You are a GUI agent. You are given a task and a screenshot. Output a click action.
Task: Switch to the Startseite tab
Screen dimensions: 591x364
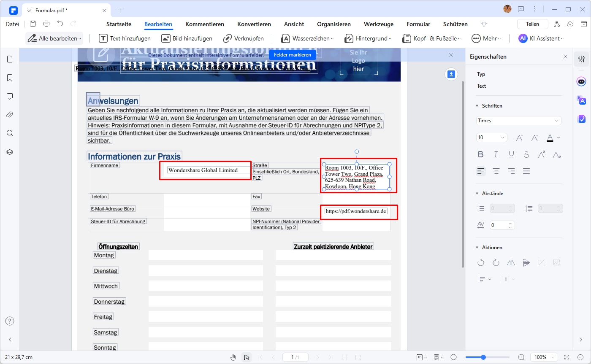[119, 24]
